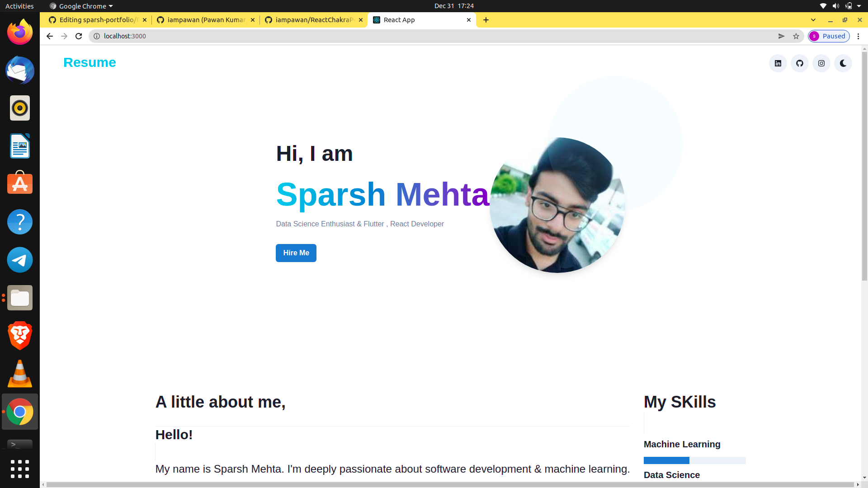The height and width of the screenshot is (488, 868).
Task: Open the LinkedIn profile icon
Action: tap(778, 63)
